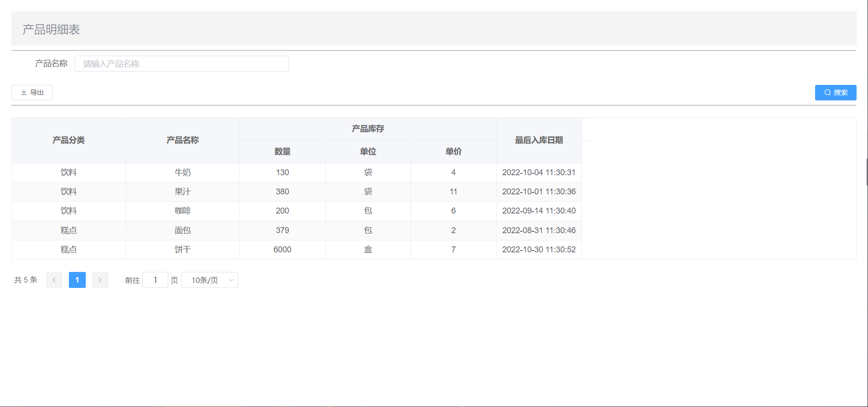Go to previous page arrow

click(x=54, y=280)
